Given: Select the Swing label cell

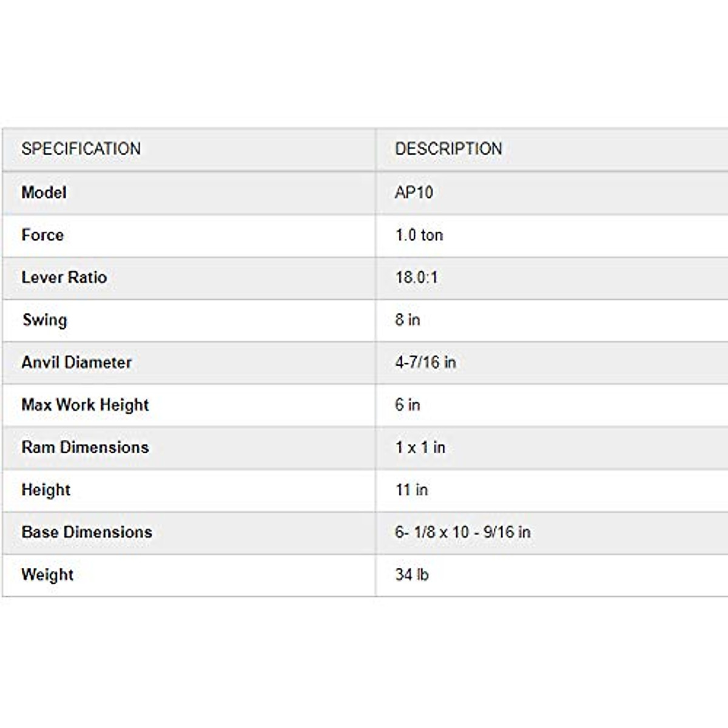Looking at the screenshot, I should [44, 320].
